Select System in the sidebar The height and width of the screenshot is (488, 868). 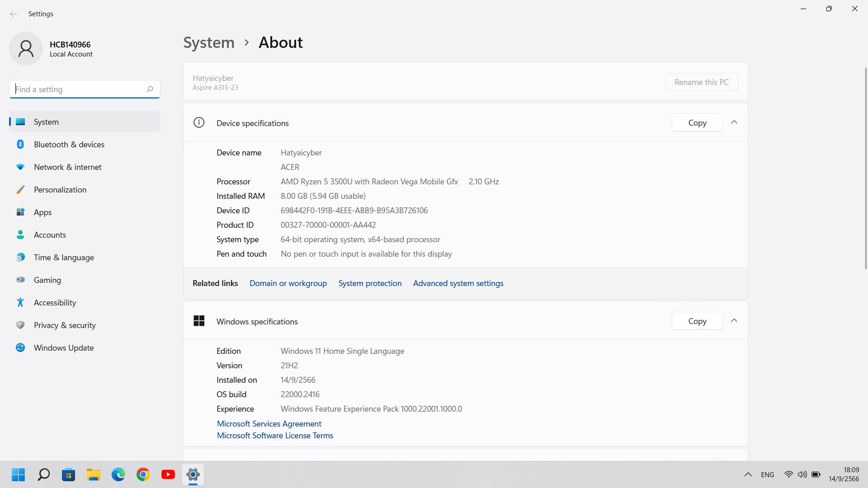click(85, 122)
